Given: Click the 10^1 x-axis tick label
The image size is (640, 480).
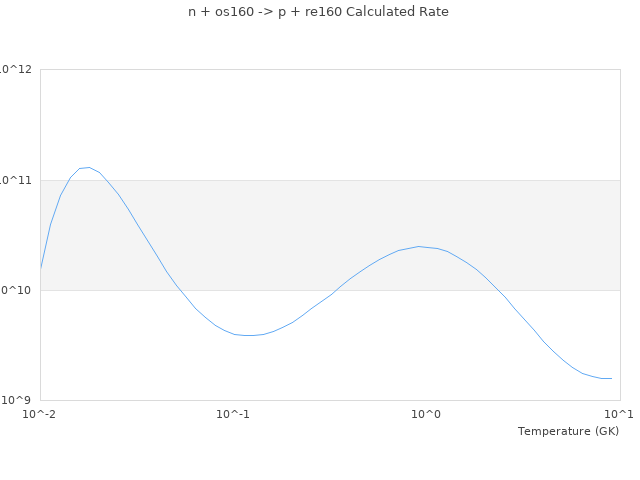Looking at the screenshot, I should tap(619, 414).
